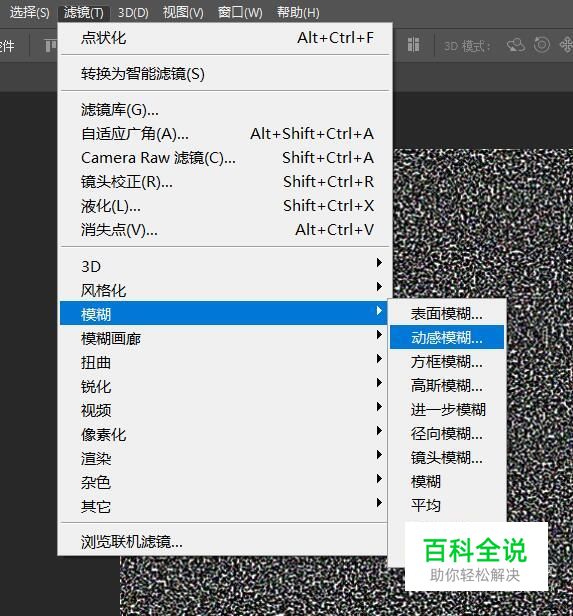Click the 3D roll mode icon

[x=542, y=45]
